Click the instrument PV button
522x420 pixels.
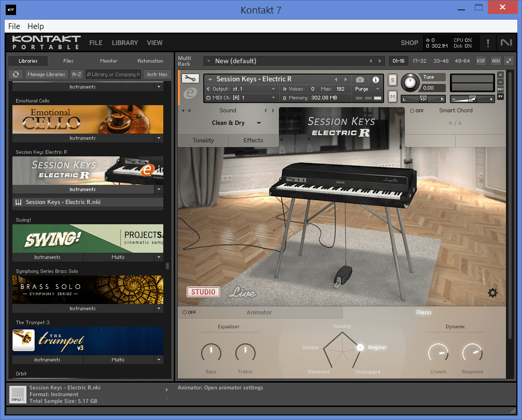pyautogui.click(x=500, y=96)
